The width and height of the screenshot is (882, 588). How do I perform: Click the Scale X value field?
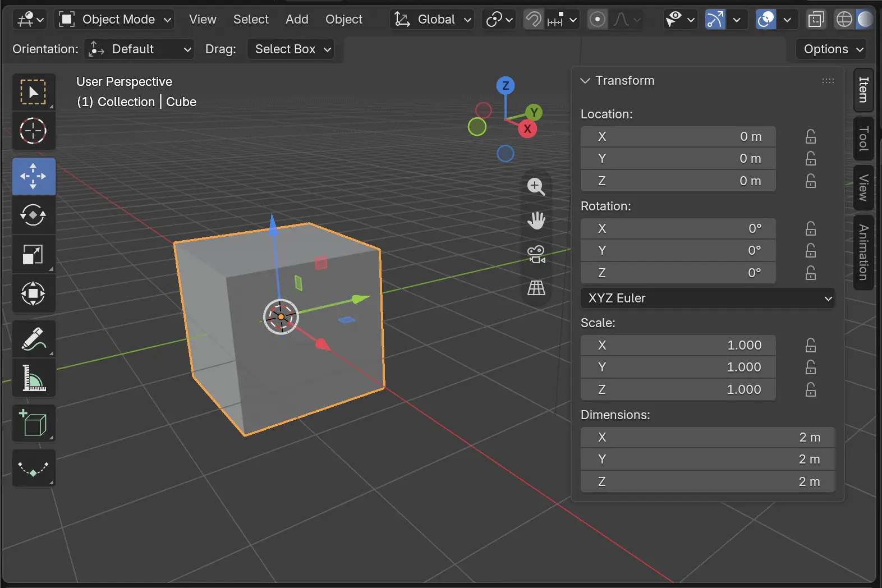coord(678,345)
